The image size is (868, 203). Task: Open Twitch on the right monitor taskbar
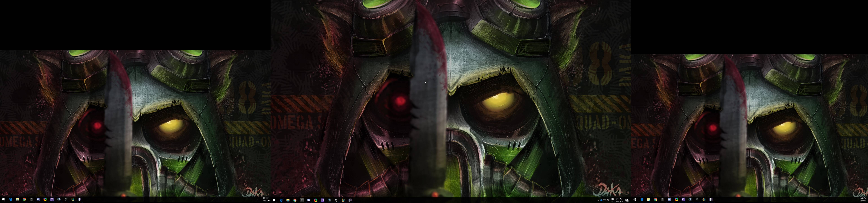[683, 200]
